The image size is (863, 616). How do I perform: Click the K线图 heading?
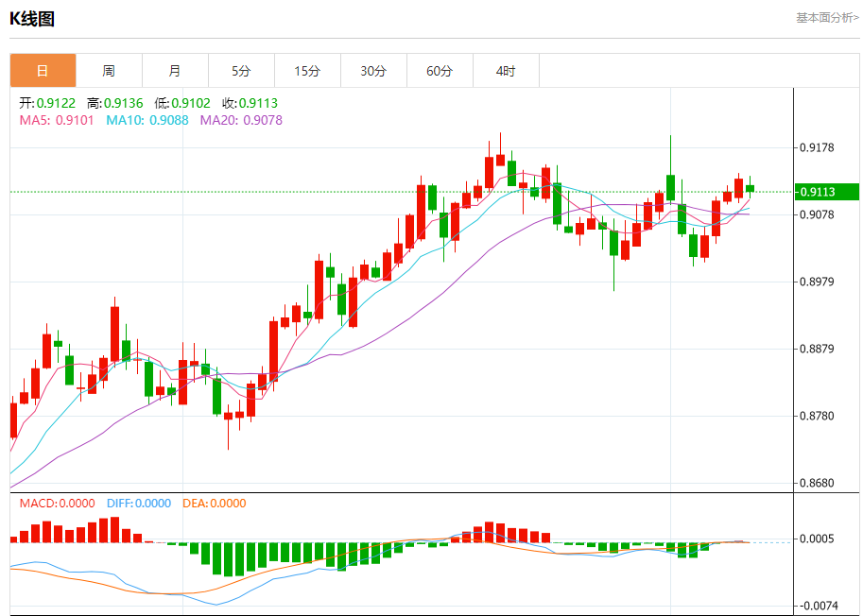tap(32, 18)
